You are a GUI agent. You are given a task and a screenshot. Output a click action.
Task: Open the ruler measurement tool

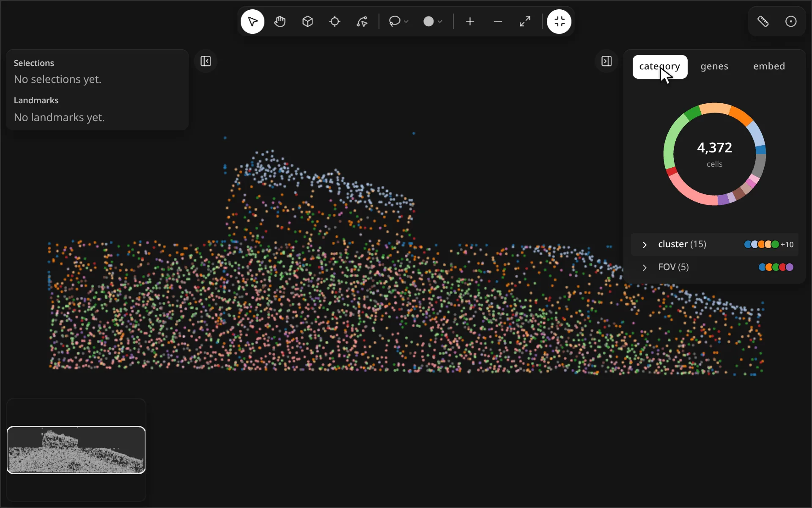tap(763, 22)
